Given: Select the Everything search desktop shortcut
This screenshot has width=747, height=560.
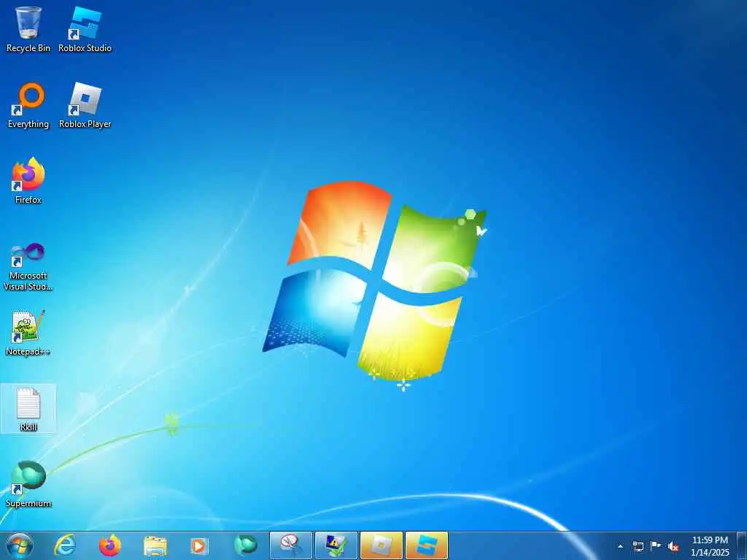Looking at the screenshot, I should pyautogui.click(x=28, y=106).
